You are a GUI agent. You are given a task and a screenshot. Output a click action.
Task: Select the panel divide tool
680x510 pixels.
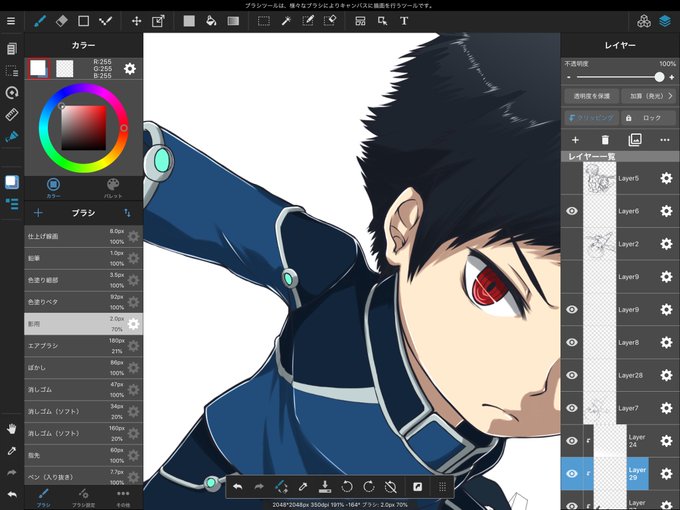point(360,21)
